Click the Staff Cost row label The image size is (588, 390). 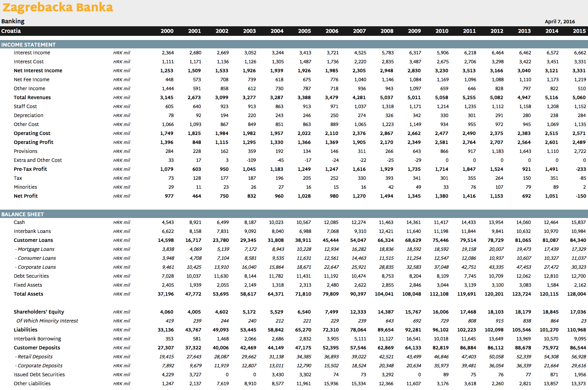[25, 107]
